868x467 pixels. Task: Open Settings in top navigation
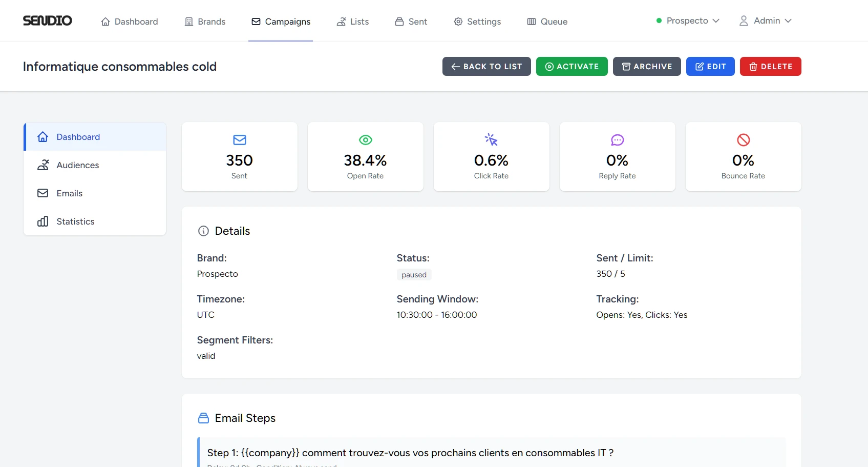(x=477, y=22)
